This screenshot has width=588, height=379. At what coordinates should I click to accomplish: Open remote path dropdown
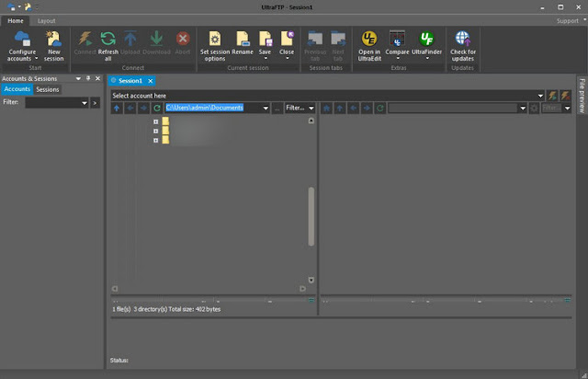point(523,109)
